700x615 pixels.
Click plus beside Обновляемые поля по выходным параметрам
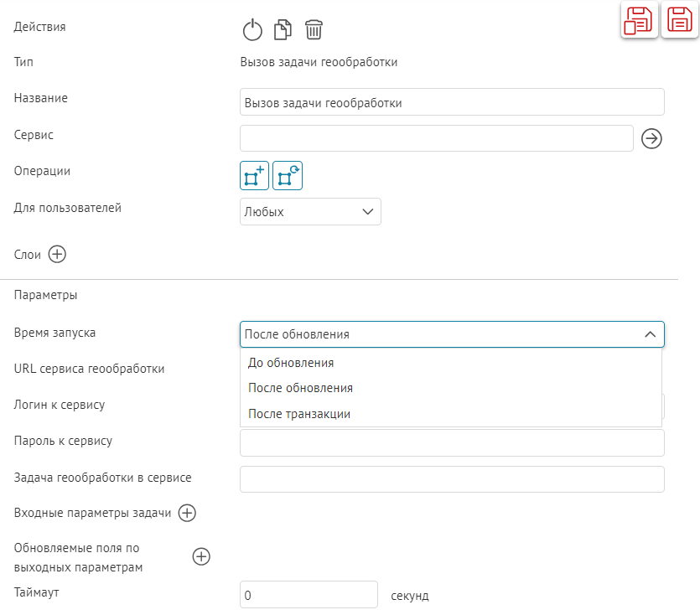[201, 556]
